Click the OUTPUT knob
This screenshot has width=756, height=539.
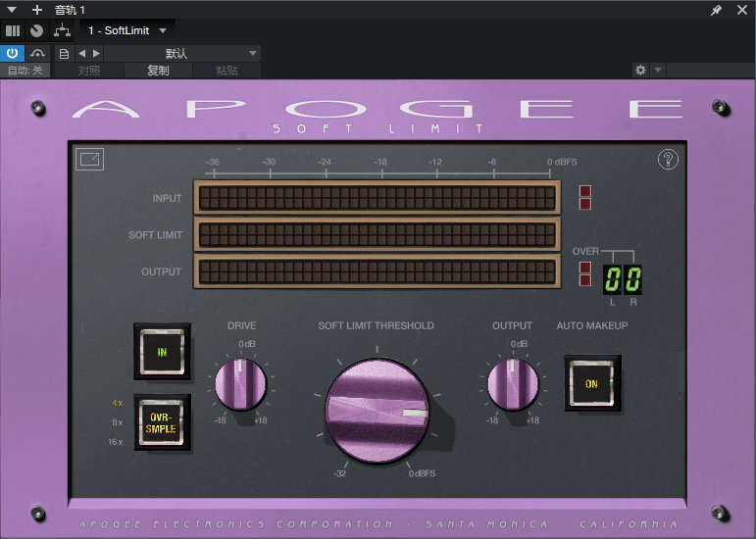click(513, 384)
